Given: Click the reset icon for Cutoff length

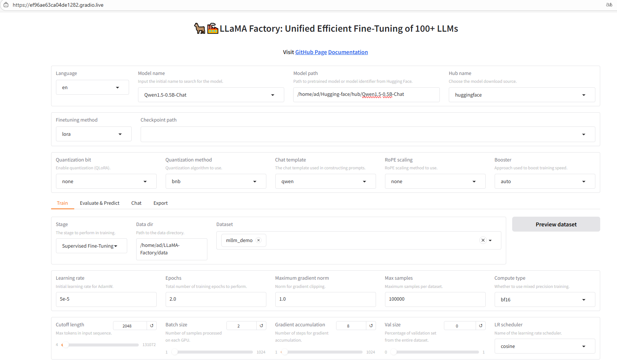Looking at the screenshot, I should click(152, 326).
